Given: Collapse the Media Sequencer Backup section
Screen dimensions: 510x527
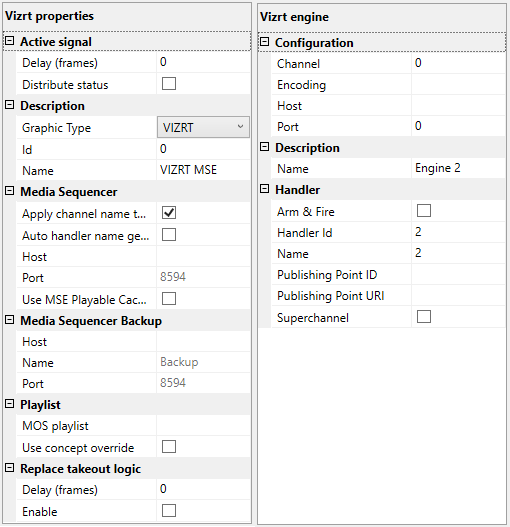Looking at the screenshot, I should coord(9,320).
